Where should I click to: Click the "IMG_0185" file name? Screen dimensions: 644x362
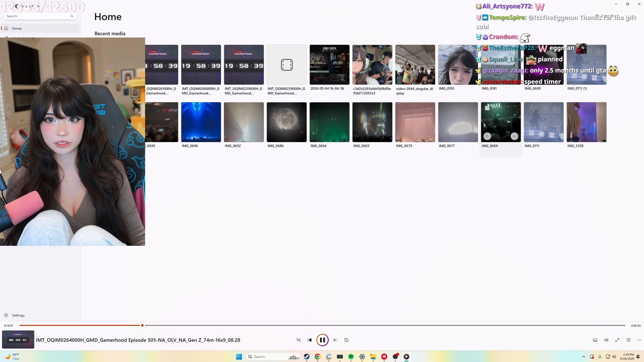point(446,88)
